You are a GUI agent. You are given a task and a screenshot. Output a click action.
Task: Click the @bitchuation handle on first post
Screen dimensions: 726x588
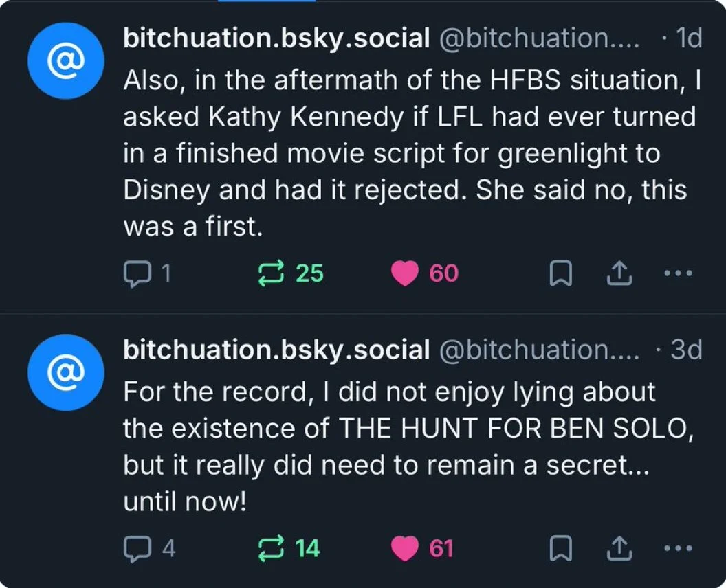pyautogui.click(x=538, y=38)
